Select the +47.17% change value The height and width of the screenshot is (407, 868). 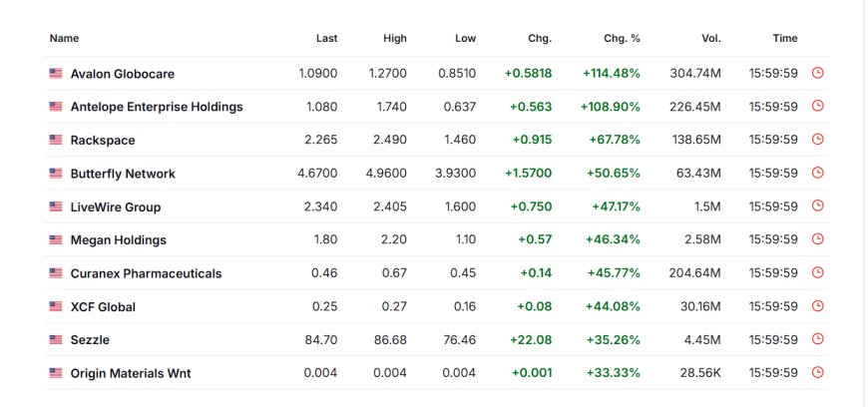coord(617,206)
